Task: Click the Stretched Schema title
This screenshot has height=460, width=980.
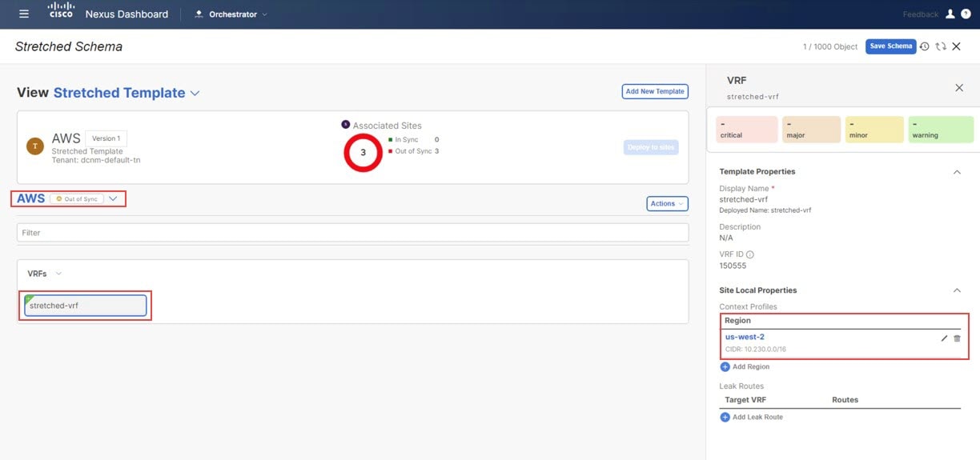Action: 69,46
